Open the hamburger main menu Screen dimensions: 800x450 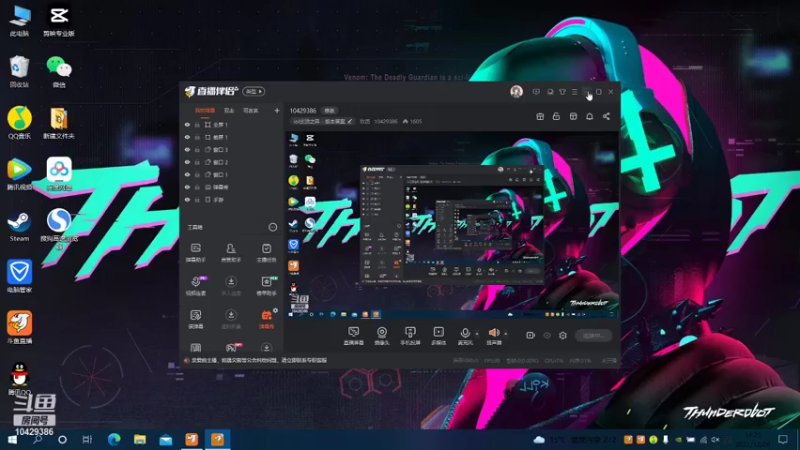click(574, 92)
